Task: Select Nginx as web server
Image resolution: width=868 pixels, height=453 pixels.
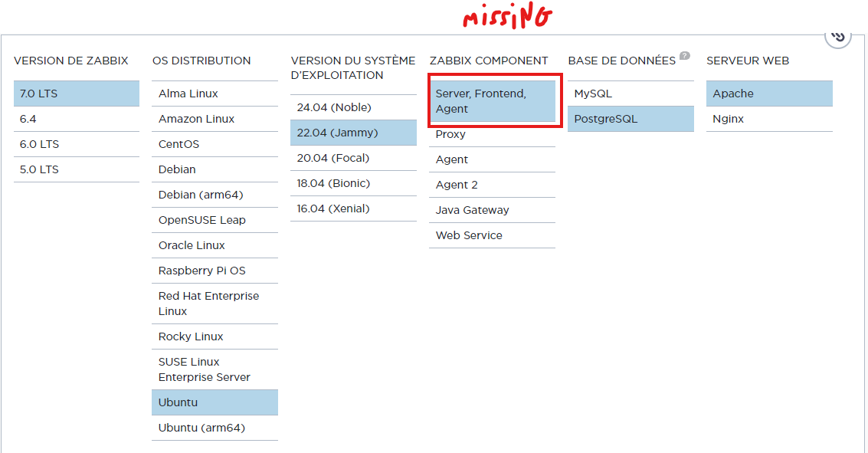Action: tap(769, 119)
